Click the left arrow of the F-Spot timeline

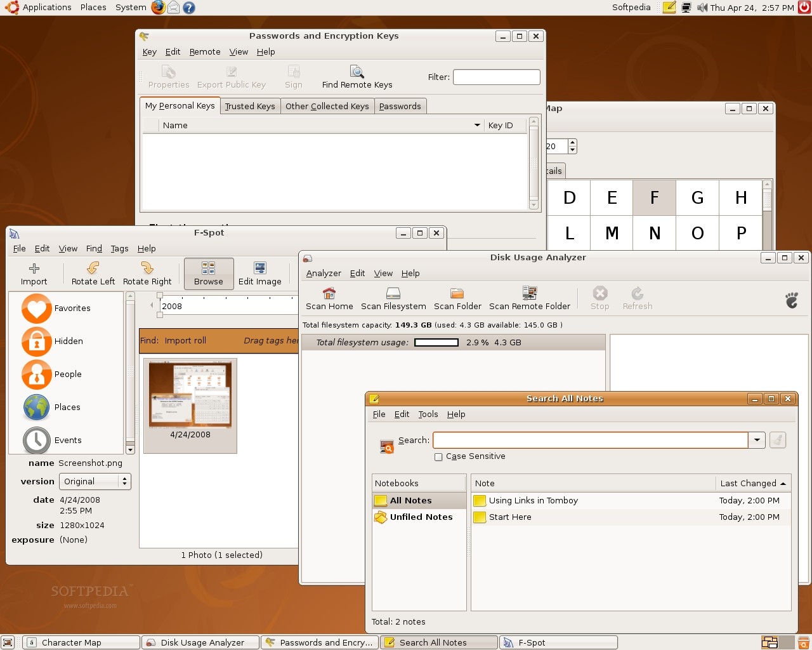[152, 306]
